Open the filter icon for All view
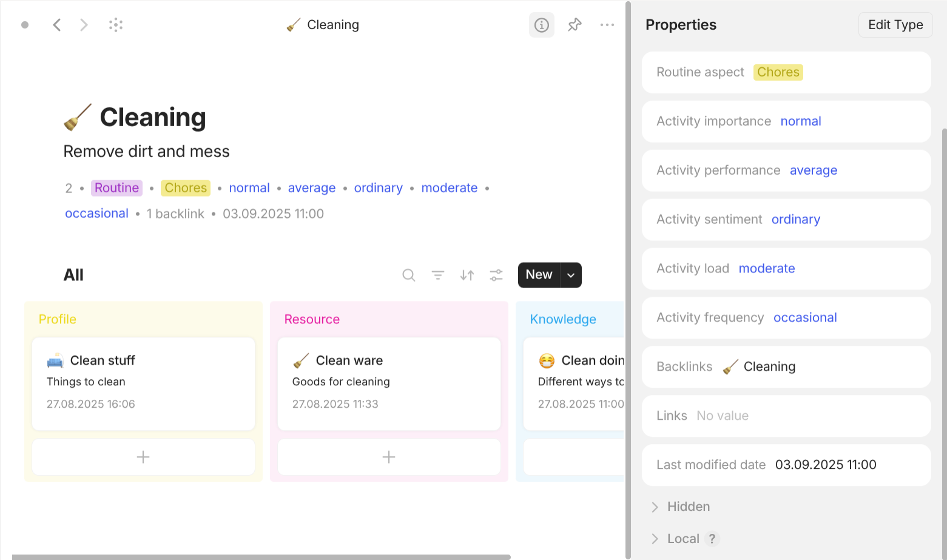Viewport: 947px width, 560px height. (x=438, y=275)
